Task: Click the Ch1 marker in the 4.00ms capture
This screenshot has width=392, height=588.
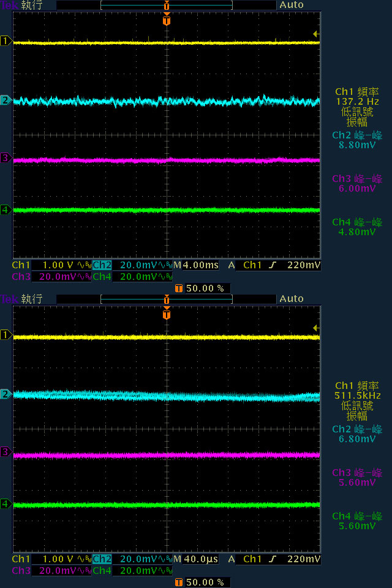Action: pos(6,40)
